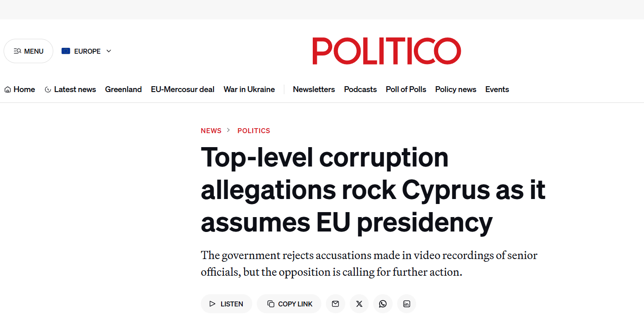Click the NEWS breadcrumb link
The width and height of the screenshot is (644, 315).
tap(211, 131)
